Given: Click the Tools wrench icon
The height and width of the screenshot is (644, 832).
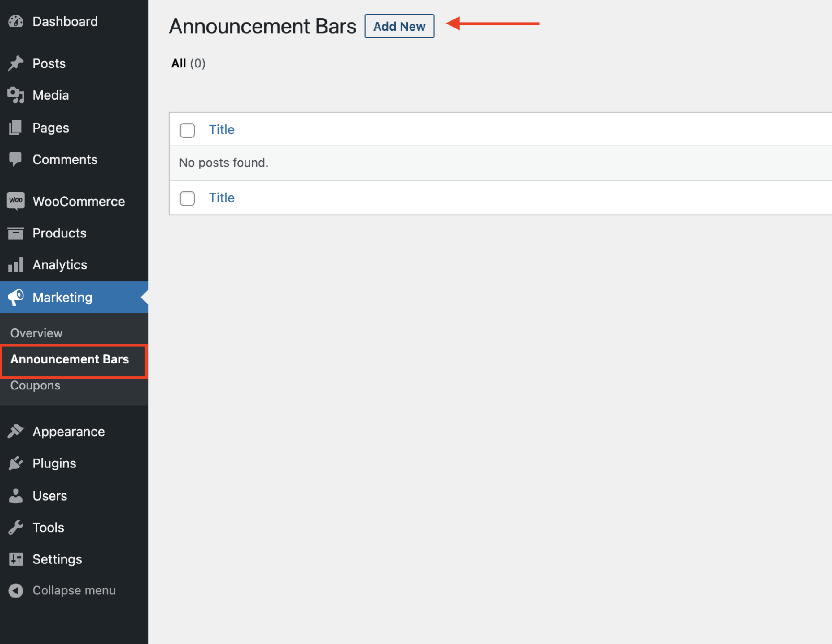Looking at the screenshot, I should (16, 527).
